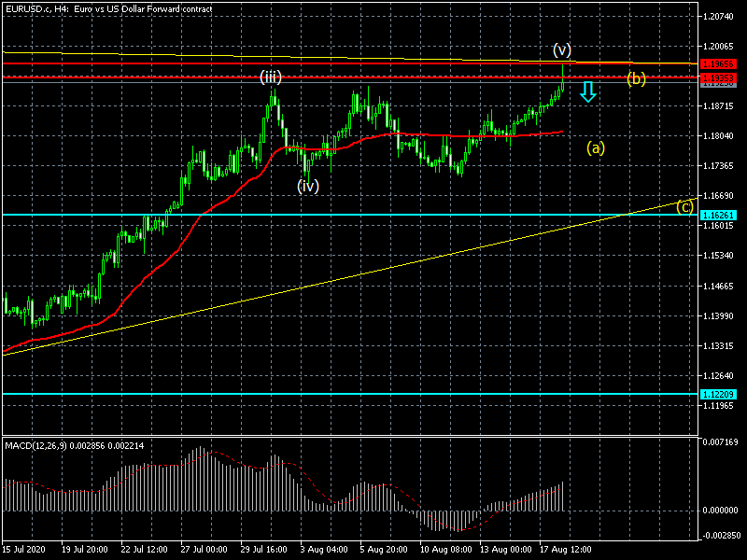Image resolution: width=747 pixels, height=560 pixels.
Task: Click the yellow (a) correction label
Action: (x=596, y=147)
